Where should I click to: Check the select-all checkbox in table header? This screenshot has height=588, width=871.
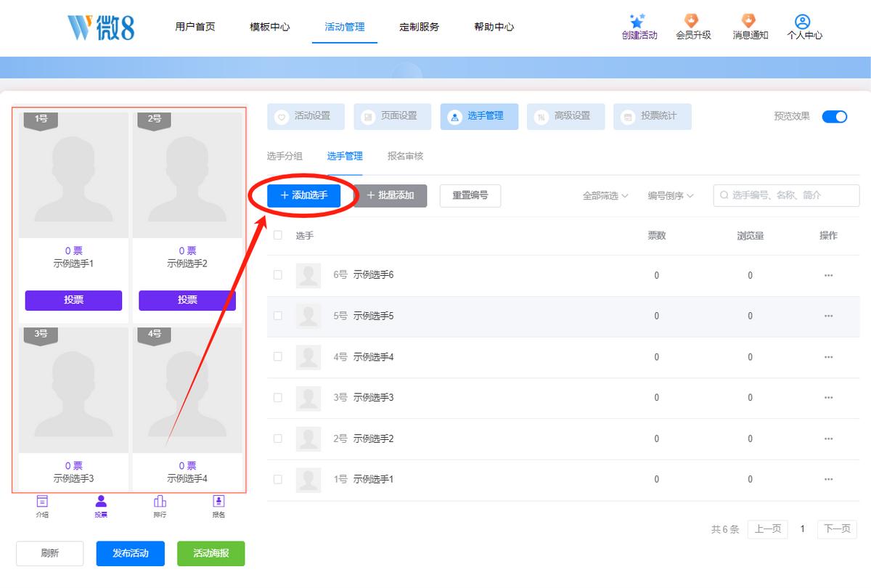[x=277, y=235]
